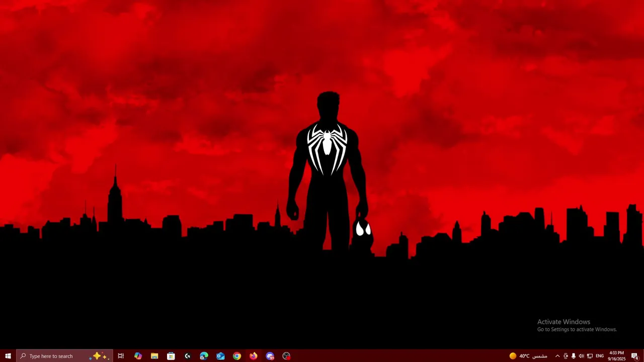Open the clock showing 4:33 PM

616,356
